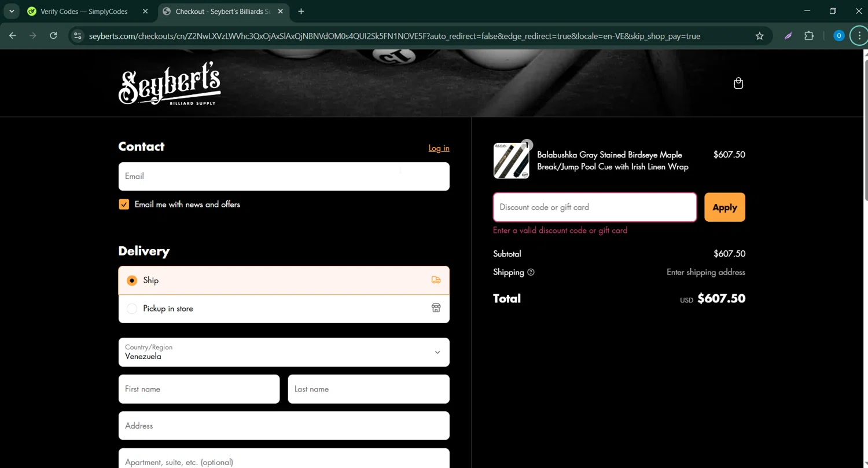Toggle Email me with news and offers

click(124, 204)
